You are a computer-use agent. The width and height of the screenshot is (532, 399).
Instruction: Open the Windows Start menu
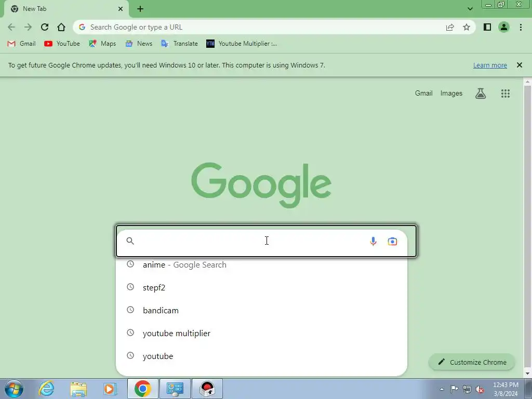coord(14,389)
